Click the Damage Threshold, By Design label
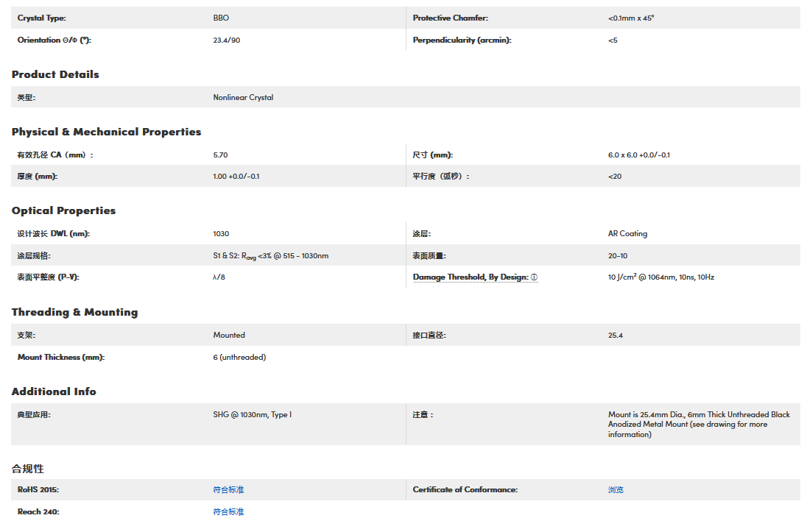 470,277
